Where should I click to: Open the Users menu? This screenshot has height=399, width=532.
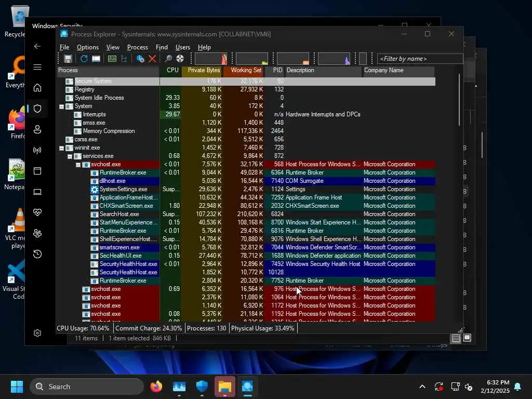pyautogui.click(x=182, y=47)
